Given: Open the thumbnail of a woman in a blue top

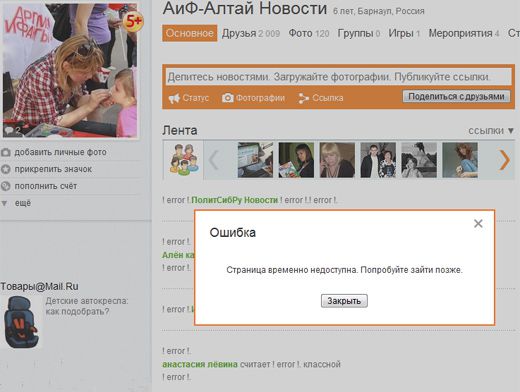Looking at the screenshot, I should pyautogui.click(x=460, y=160).
